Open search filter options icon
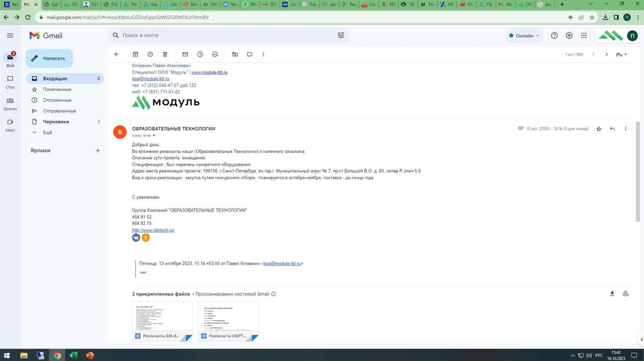The width and height of the screenshot is (644, 361). (340, 35)
